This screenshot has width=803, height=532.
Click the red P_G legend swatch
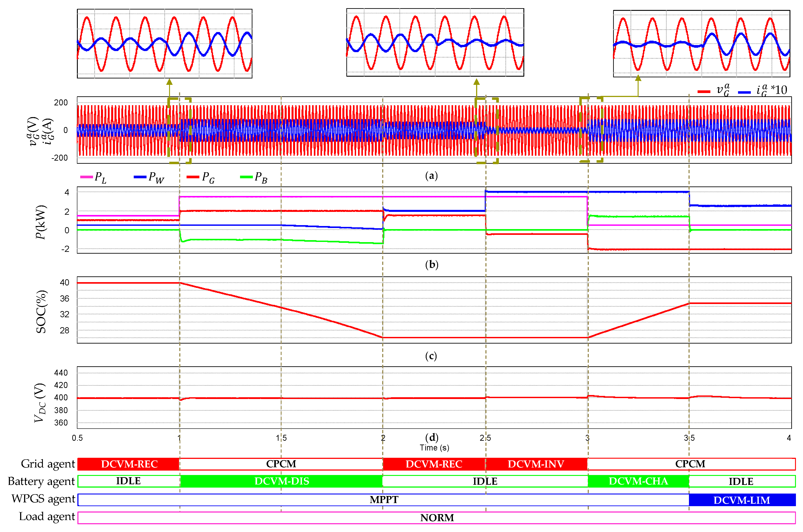click(193, 177)
